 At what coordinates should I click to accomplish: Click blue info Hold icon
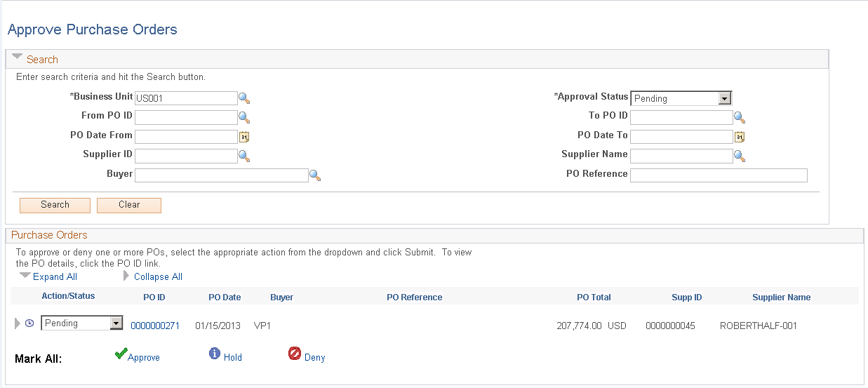[215, 354]
